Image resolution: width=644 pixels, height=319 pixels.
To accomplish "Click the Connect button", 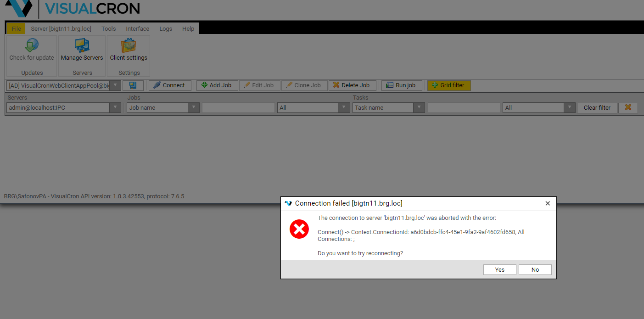I will [170, 85].
